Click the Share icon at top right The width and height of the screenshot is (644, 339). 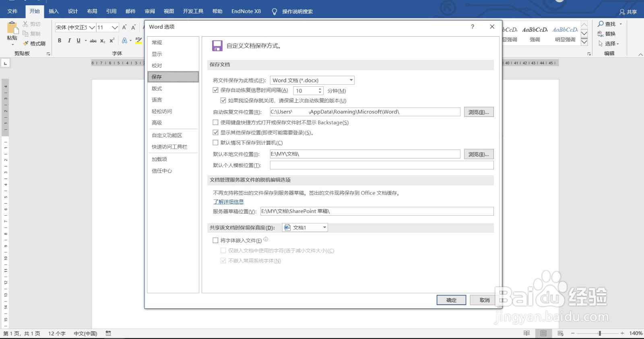pyautogui.click(x=622, y=12)
